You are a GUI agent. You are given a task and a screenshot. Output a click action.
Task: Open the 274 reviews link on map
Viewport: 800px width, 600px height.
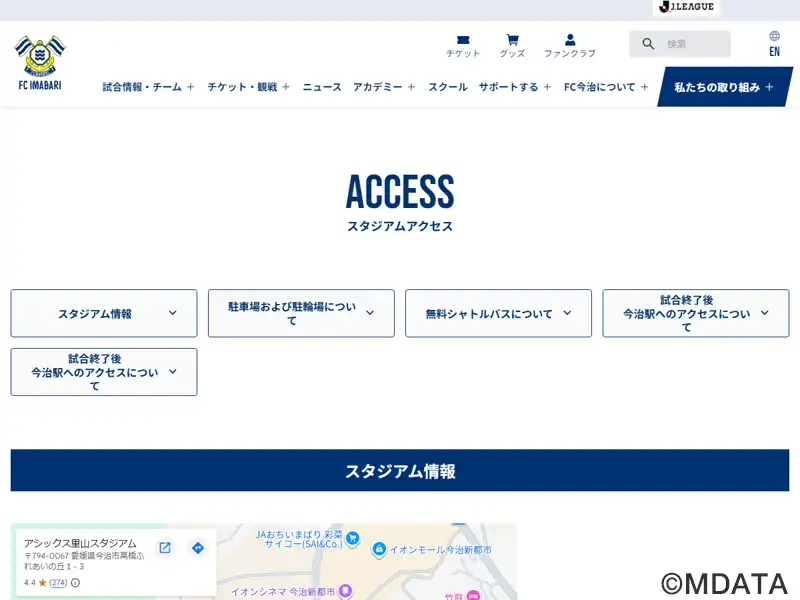tap(58, 583)
